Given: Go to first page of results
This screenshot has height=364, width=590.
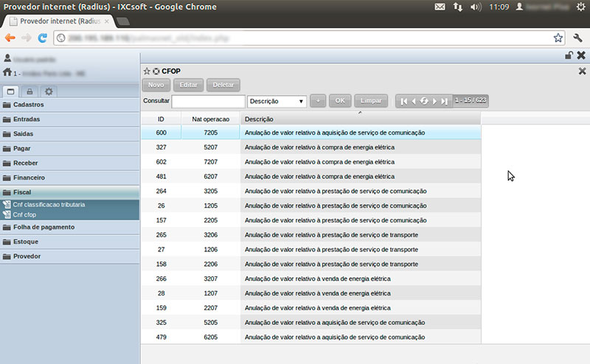Looking at the screenshot, I should point(403,101).
